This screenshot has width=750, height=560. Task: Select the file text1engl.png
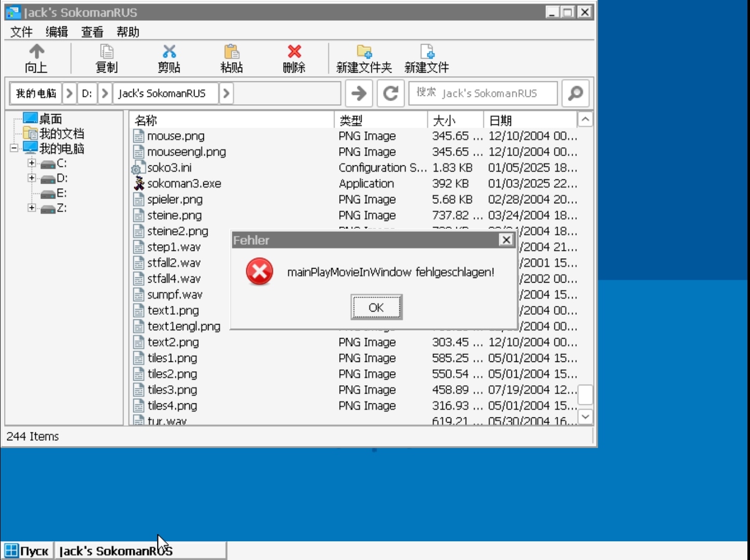[184, 327]
